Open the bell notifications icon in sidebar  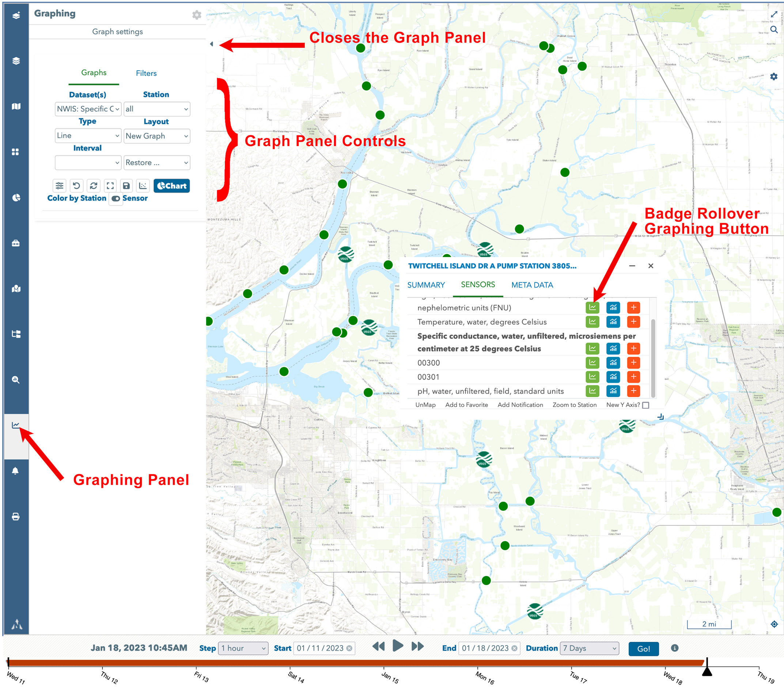pyautogui.click(x=15, y=471)
